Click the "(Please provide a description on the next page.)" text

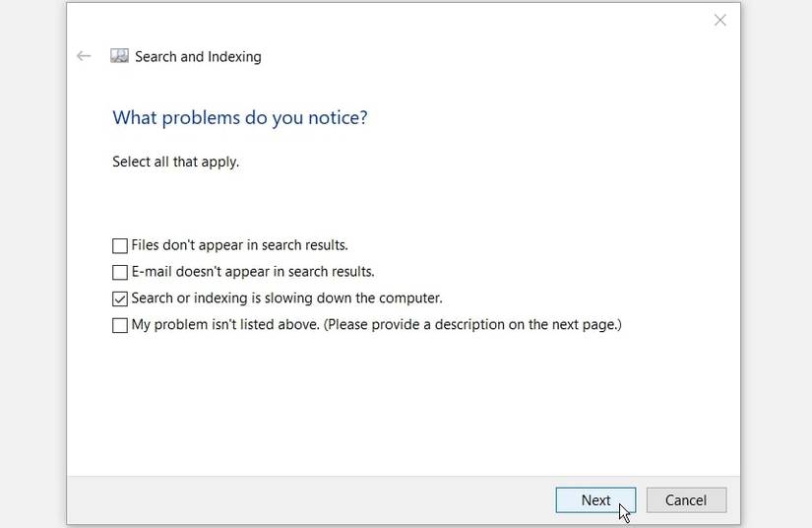tap(476, 325)
